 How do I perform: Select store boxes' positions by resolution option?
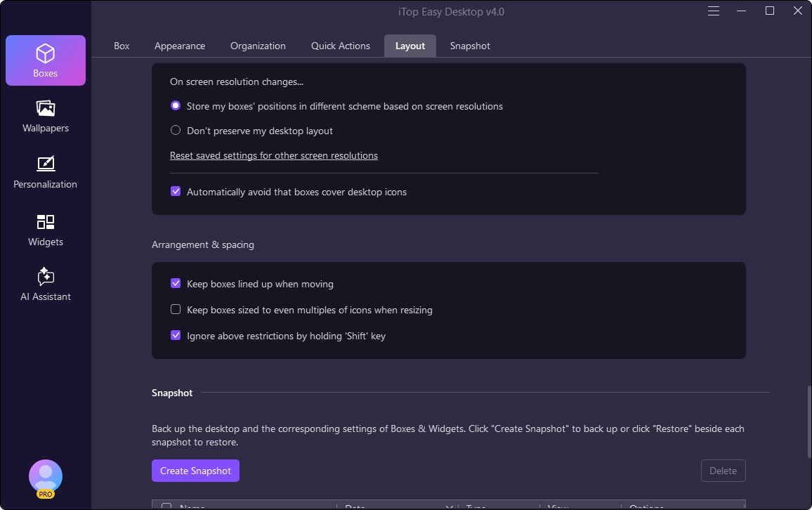click(176, 106)
